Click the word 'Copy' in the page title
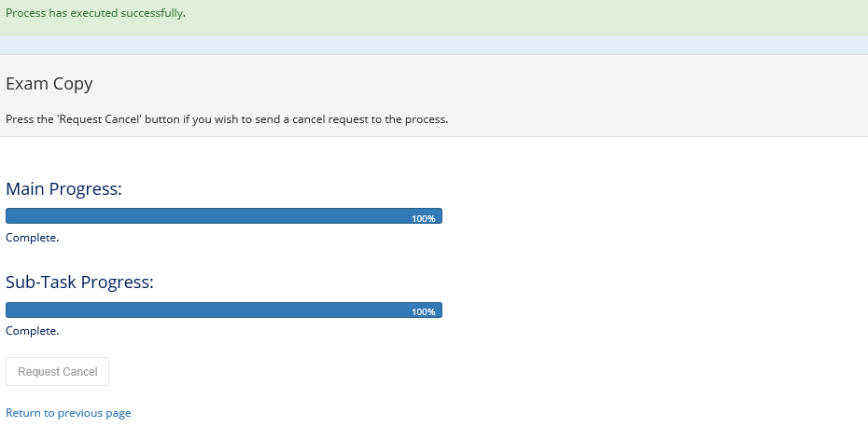 pos(72,84)
